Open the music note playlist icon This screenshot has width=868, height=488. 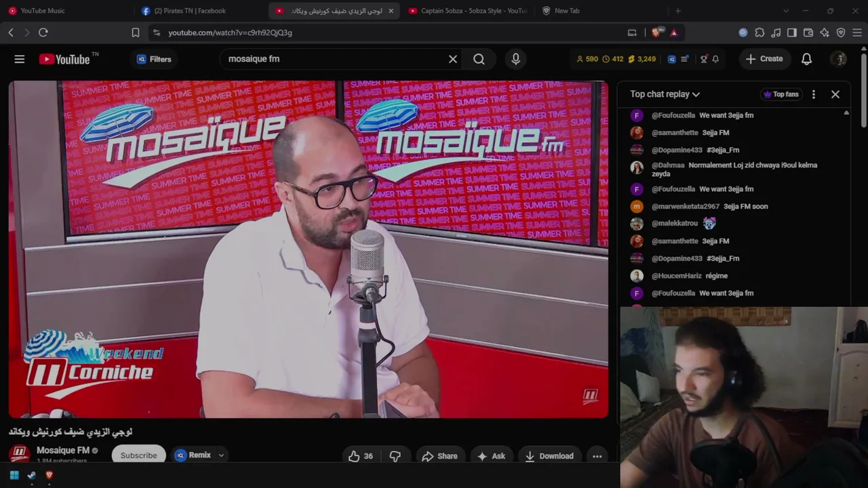(776, 33)
